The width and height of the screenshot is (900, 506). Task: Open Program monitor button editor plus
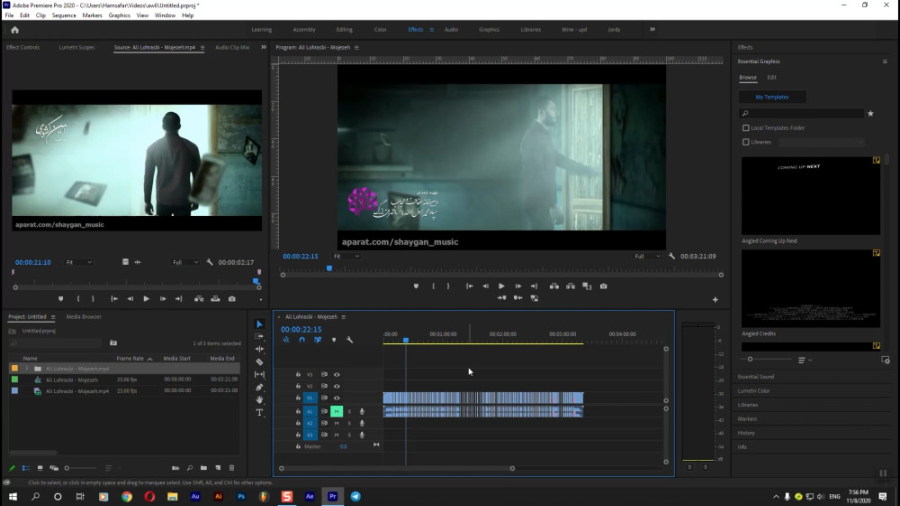pyautogui.click(x=715, y=299)
